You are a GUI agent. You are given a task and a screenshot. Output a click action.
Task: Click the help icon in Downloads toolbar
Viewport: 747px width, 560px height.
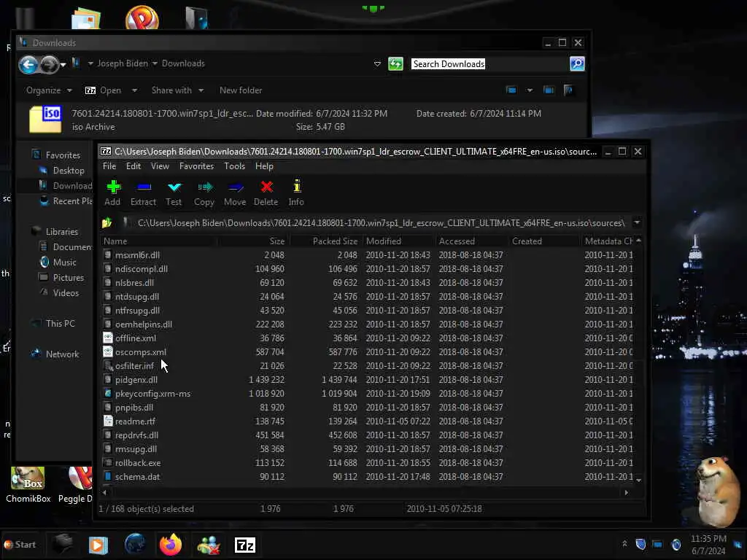coord(568,90)
